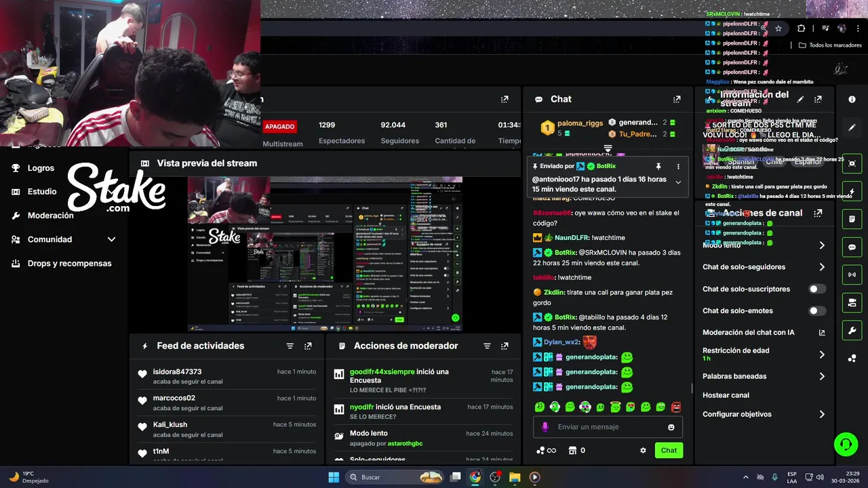Screen dimensions: 868x488
Task: Unpin the pinned BotRix message
Action: tap(658, 166)
